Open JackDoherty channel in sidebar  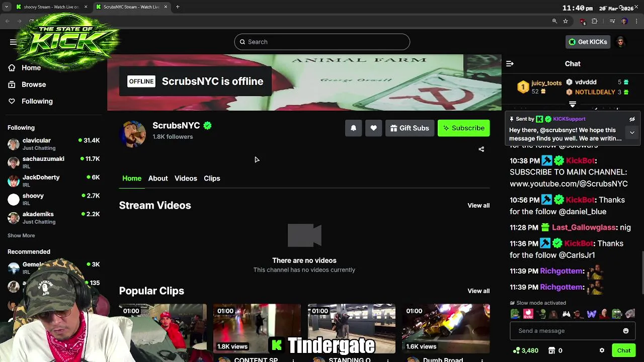coord(53,180)
